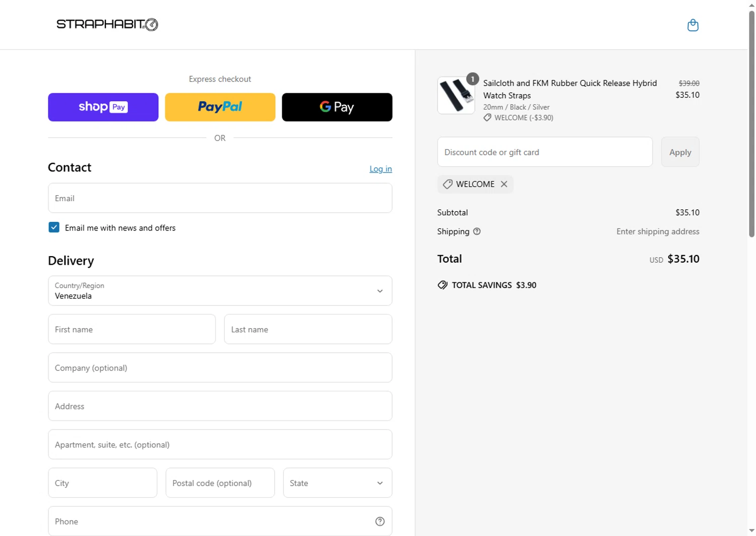The width and height of the screenshot is (756, 536).
Task: Focus the Last name field
Action: [x=308, y=329]
